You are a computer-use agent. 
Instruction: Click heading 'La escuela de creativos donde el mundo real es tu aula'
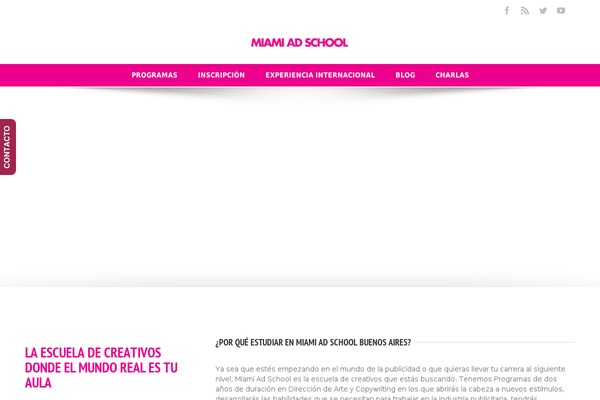coord(101,367)
